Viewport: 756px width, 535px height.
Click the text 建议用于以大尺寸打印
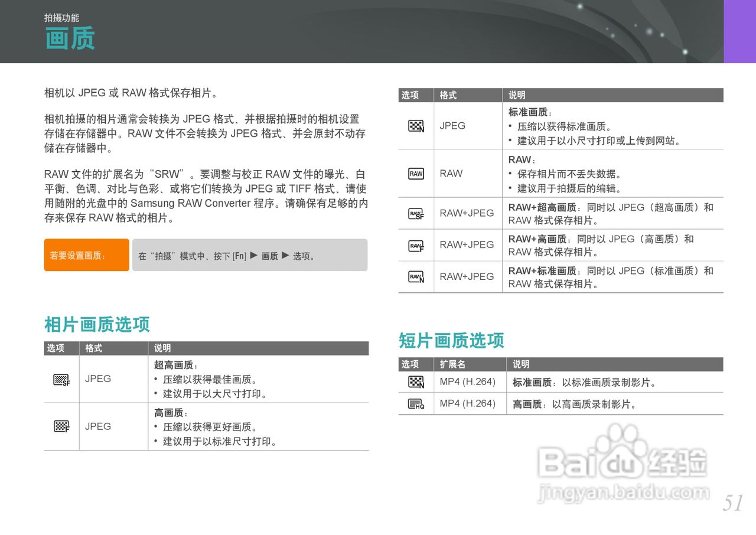[x=214, y=394]
